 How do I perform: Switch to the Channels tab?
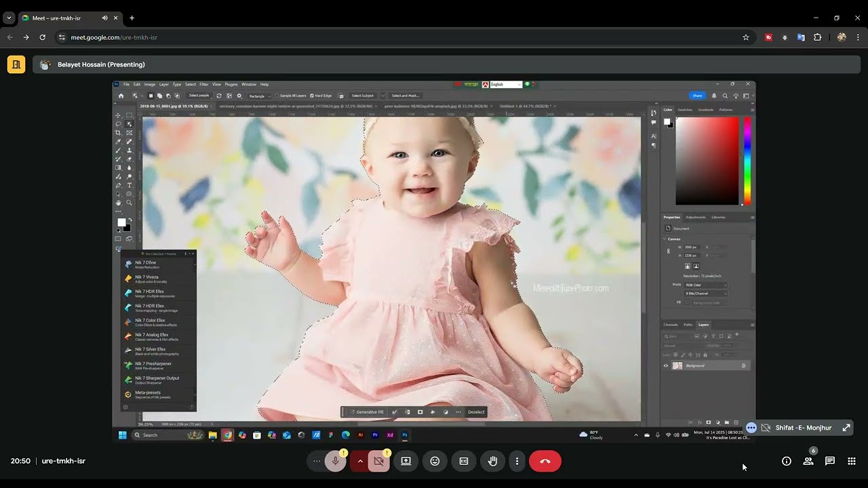(x=671, y=325)
